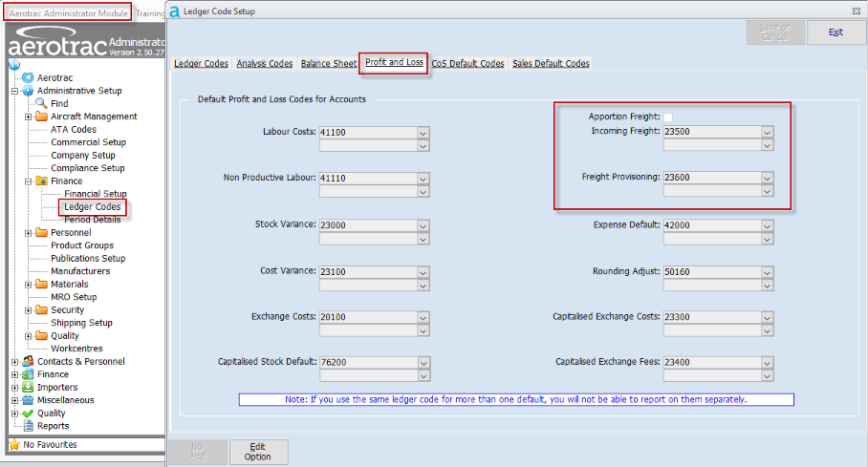Select Workcentres in the tree
Viewport: 868px width, 467px height.
(76, 349)
